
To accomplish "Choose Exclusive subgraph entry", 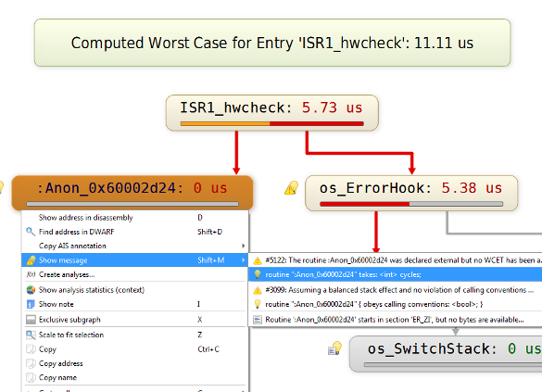I will point(135,320).
